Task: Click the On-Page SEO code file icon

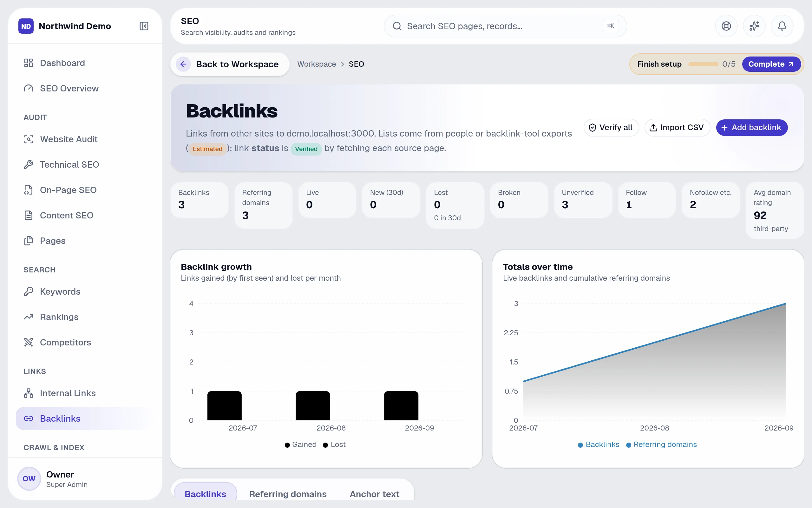Action: [x=29, y=190]
